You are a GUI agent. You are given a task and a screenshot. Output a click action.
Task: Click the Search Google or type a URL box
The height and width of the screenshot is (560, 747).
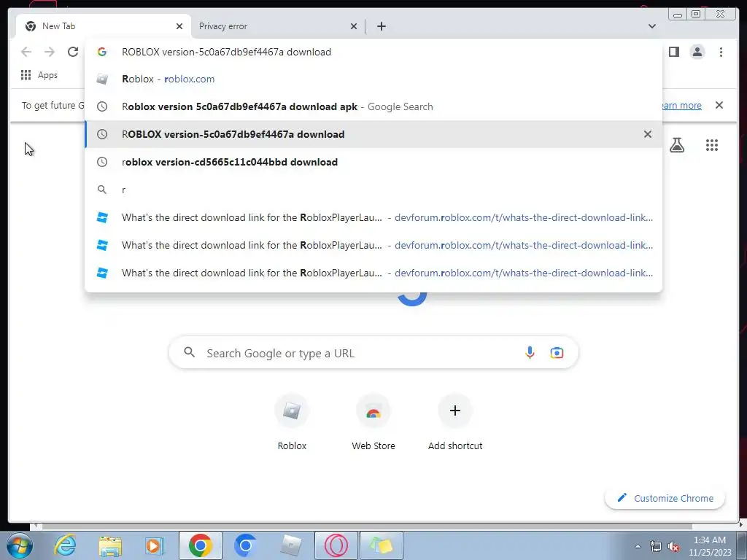tap(373, 353)
